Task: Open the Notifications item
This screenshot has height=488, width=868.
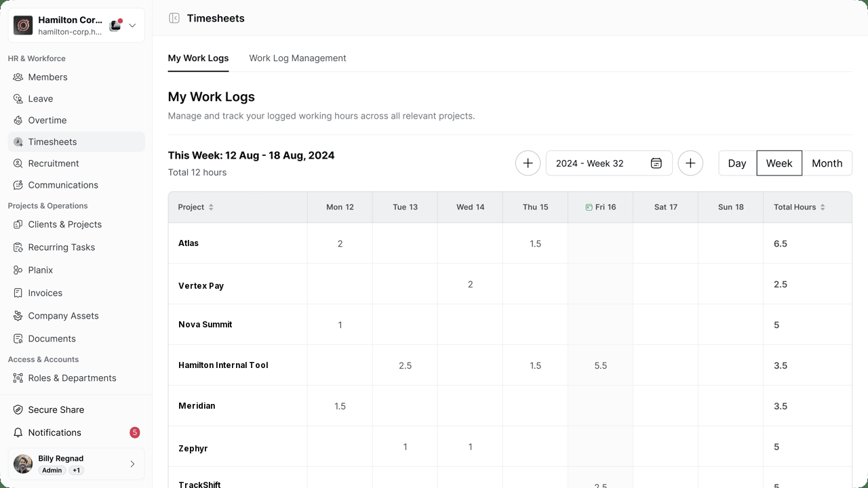Action: pyautogui.click(x=77, y=432)
